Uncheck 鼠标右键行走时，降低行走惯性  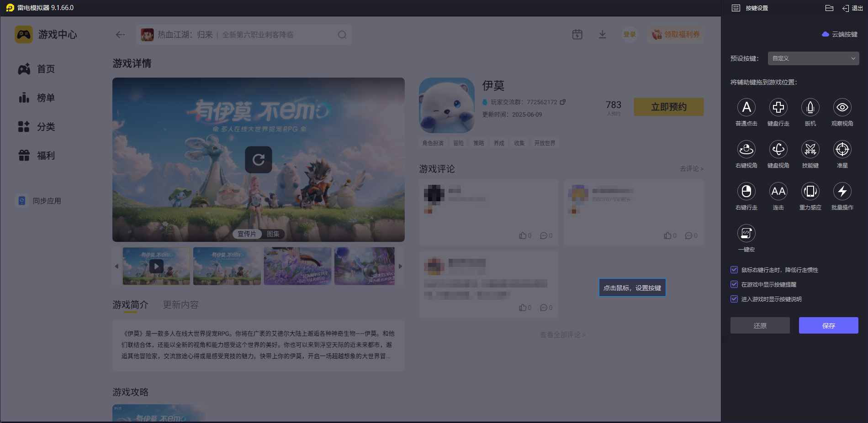pyautogui.click(x=734, y=270)
